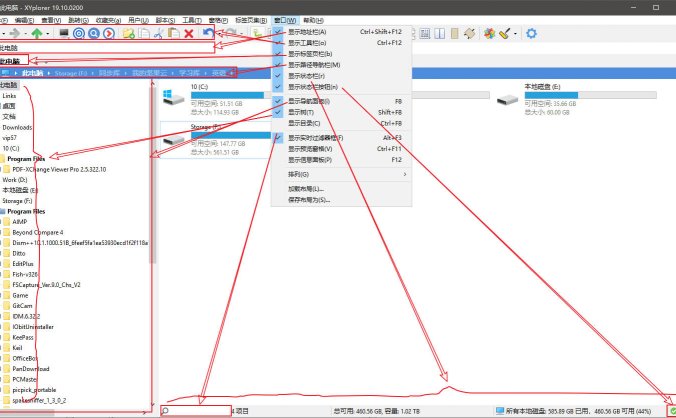Screen dimensions: 676x418
Task: Click the gray Forward arrow icon
Action: 15,33
